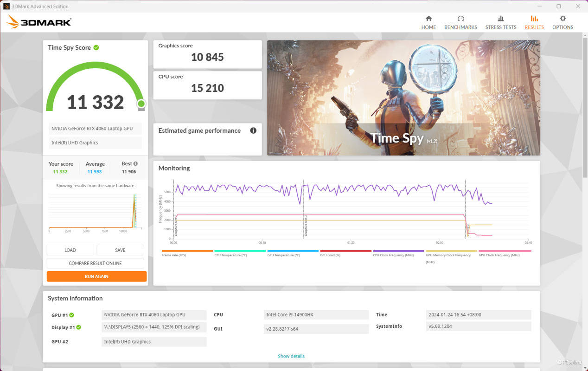Click the Time value 2024-01-24 16:54
This screenshot has width=588, height=371.
479,315
